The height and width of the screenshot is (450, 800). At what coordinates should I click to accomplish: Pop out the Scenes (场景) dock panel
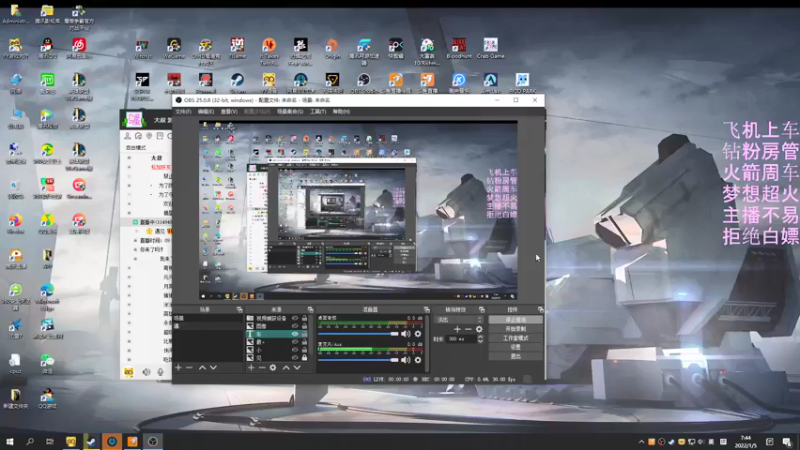tap(239, 309)
